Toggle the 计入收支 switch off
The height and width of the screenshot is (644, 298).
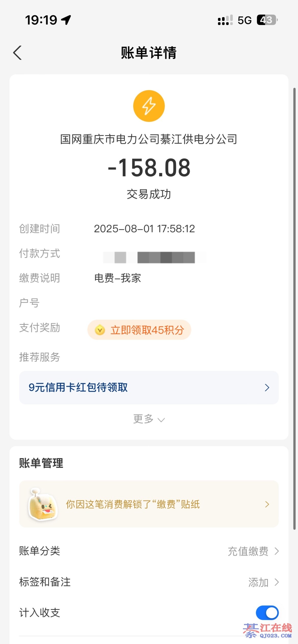pyautogui.click(x=267, y=613)
